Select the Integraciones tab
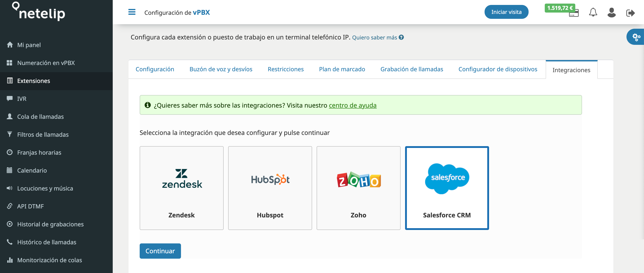Image resolution: width=644 pixels, height=273 pixels. [x=571, y=70]
